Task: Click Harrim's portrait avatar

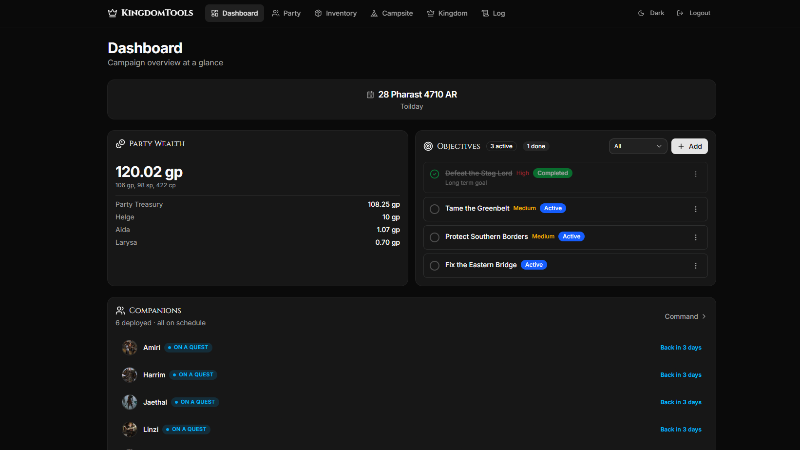Action: (x=130, y=375)
